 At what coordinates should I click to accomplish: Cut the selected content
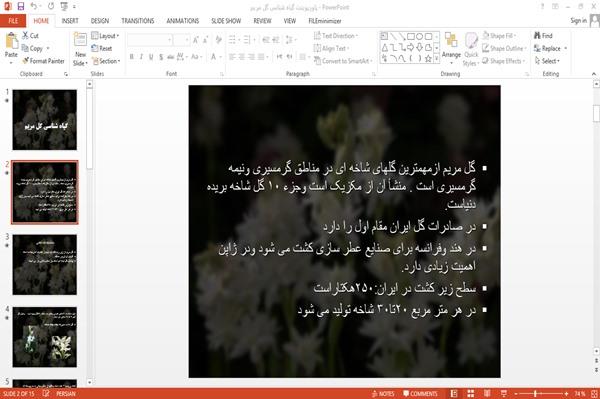tap(30, 36)
